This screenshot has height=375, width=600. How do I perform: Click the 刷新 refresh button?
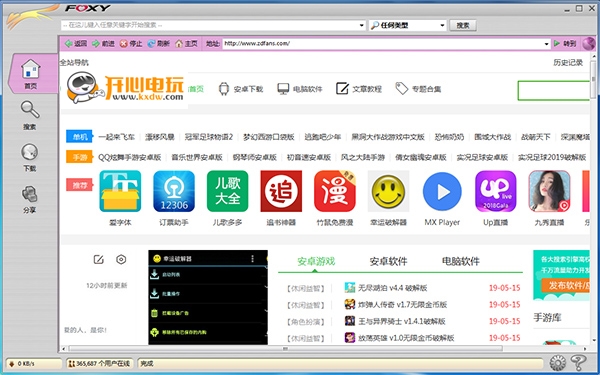coord(158,44)
